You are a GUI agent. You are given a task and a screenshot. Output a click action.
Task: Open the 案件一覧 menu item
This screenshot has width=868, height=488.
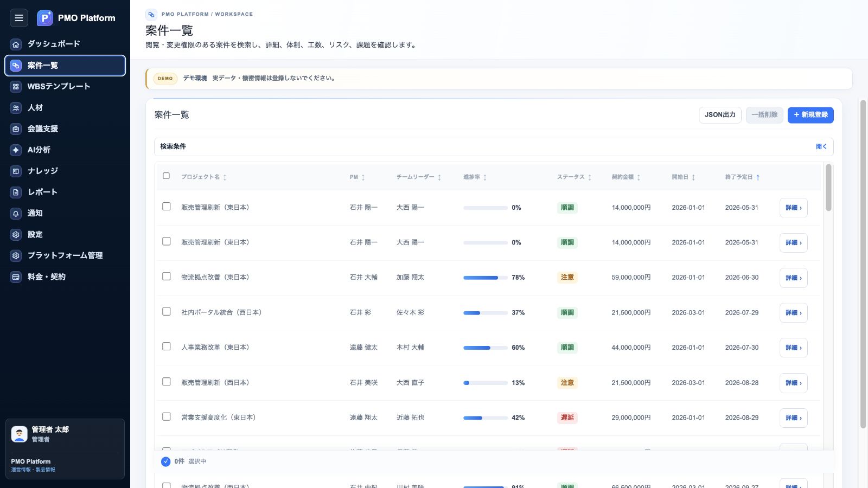(65, 66)
